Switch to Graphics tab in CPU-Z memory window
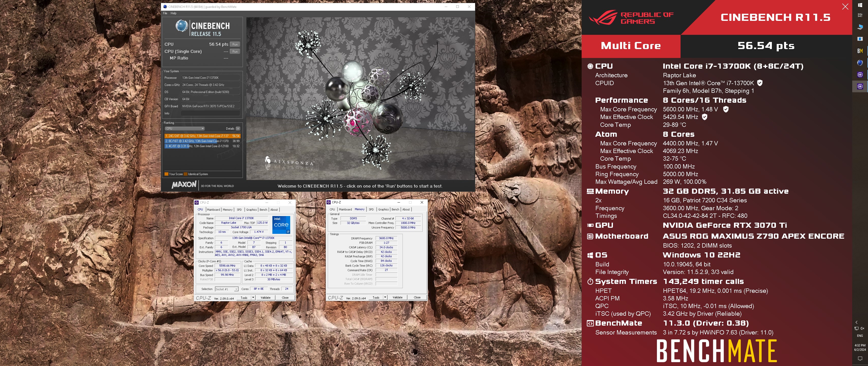This screenshot has width=868, height=366. (384, 209)
